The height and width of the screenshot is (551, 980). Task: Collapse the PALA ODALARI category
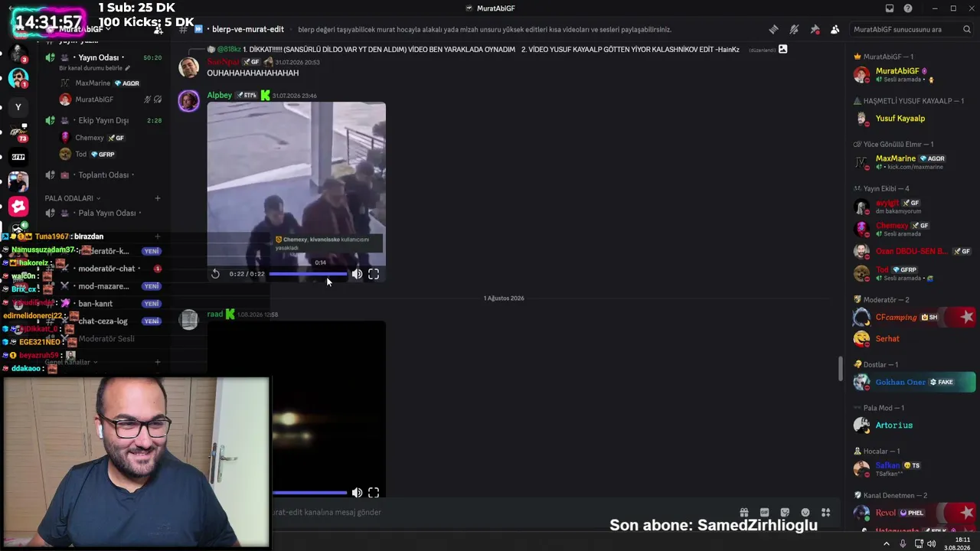click(72, 198)
